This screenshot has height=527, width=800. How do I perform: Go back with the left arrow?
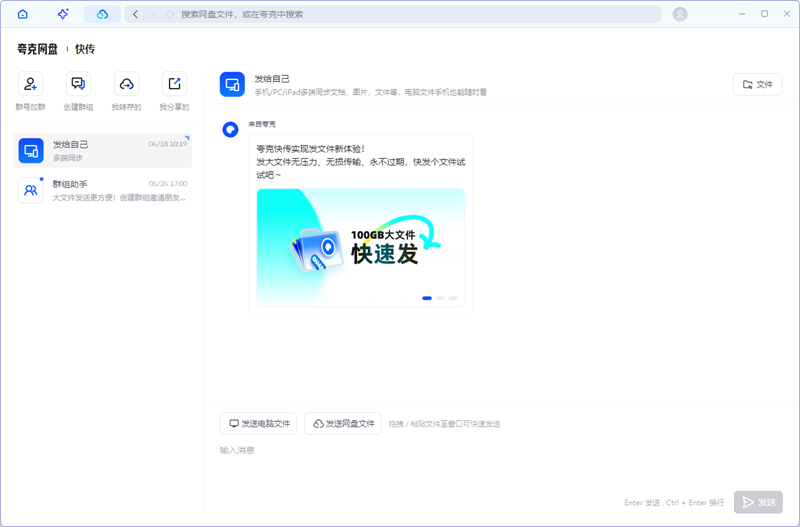135,14
